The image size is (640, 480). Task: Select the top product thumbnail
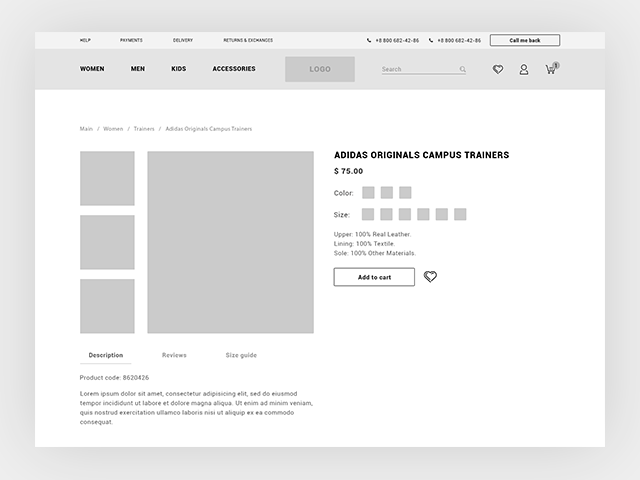(107, 178)
